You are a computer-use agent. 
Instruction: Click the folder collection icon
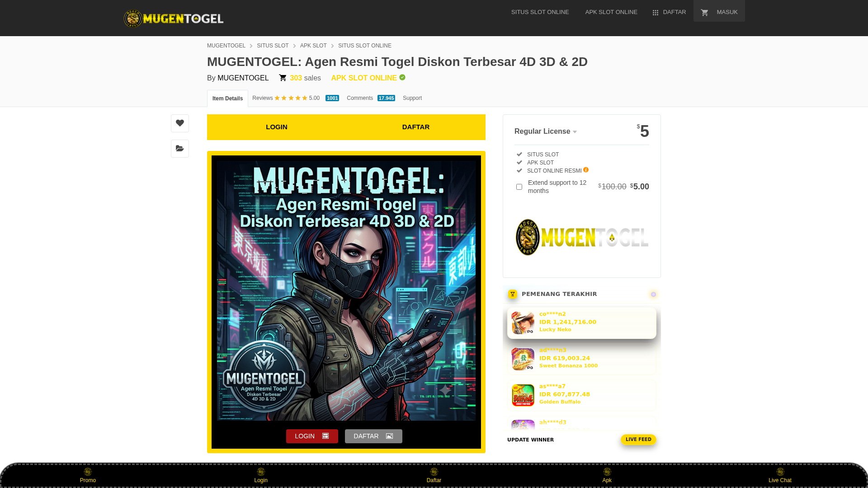(x=180, y=148)
